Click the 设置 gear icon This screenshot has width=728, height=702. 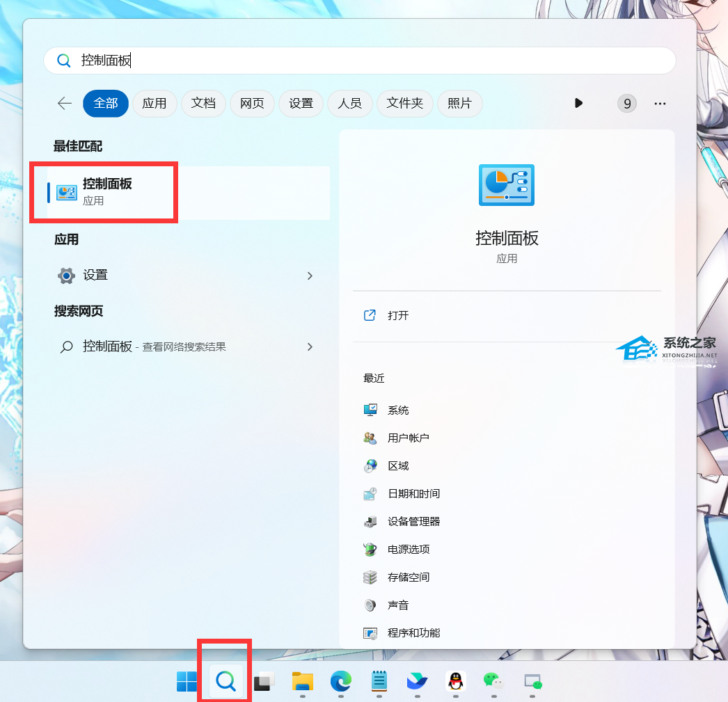click(x=66, y=276)
